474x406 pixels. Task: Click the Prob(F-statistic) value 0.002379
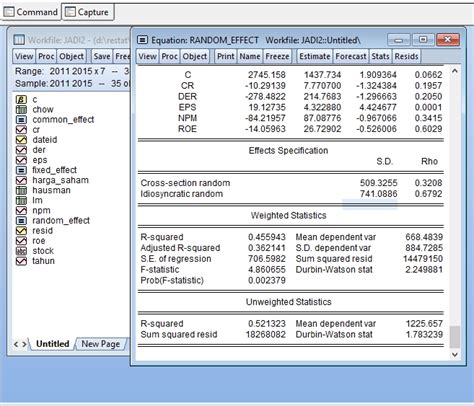267,280
